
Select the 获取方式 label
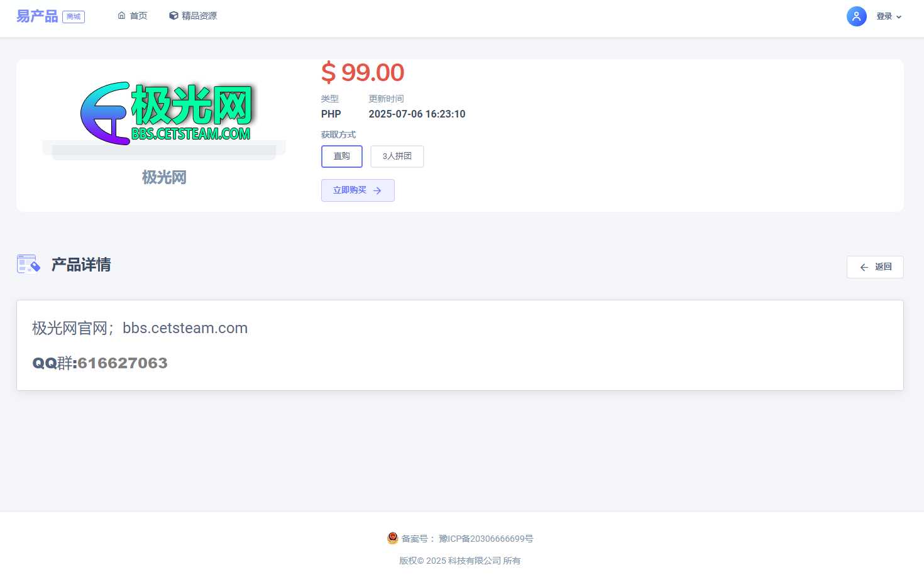(x=338, y=135)
